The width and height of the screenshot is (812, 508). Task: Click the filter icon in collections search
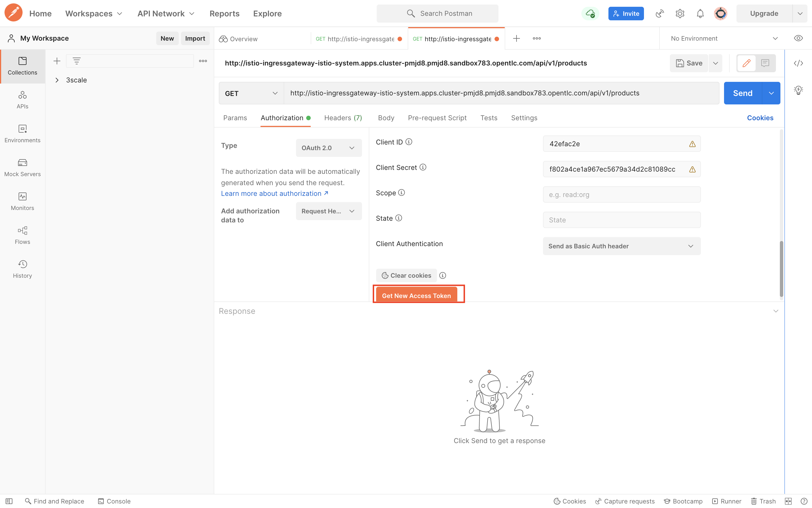(x=76, y=61)
